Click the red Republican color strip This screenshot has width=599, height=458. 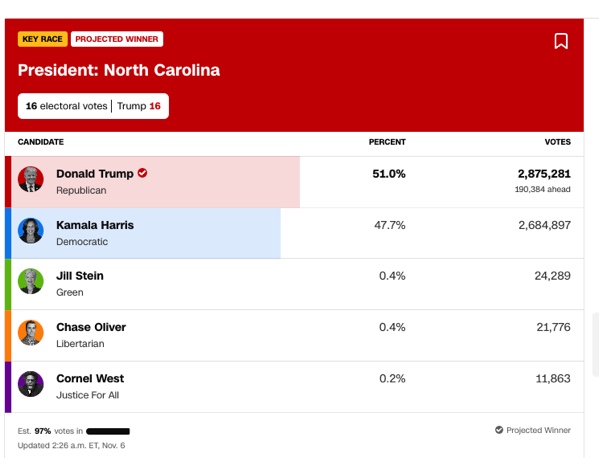tap(8, 182)
